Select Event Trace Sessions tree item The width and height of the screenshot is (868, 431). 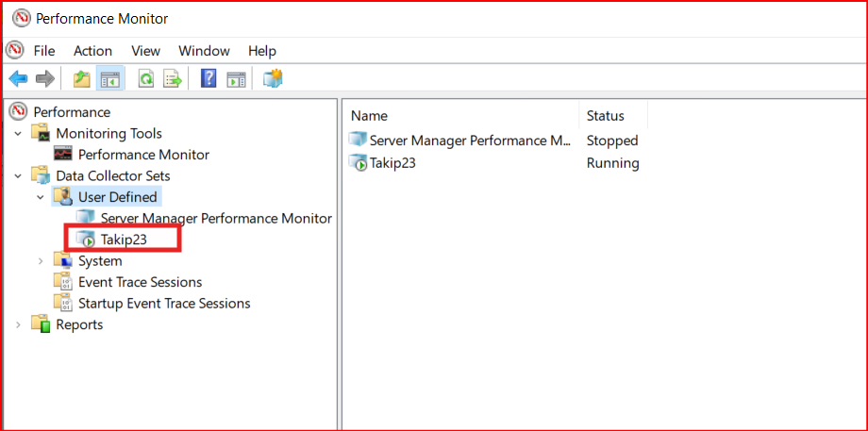(x=140, y=282)
